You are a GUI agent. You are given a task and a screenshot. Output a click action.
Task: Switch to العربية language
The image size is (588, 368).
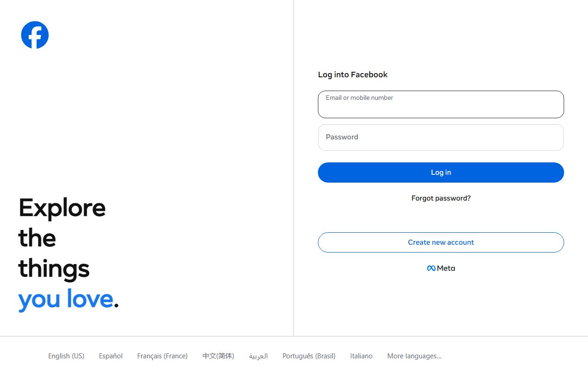[x=258, y=356]
